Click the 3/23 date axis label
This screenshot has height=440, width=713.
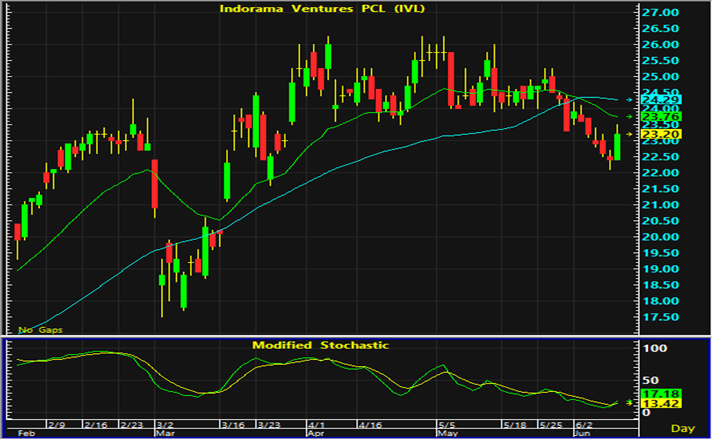click(269, 425)
